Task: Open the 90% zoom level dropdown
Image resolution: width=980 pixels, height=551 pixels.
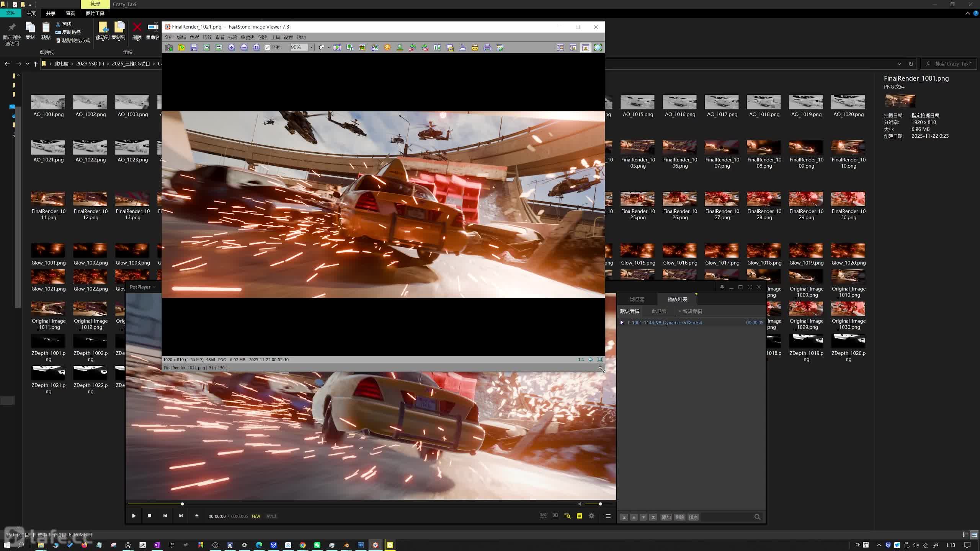Action: [x=311, y=47]
